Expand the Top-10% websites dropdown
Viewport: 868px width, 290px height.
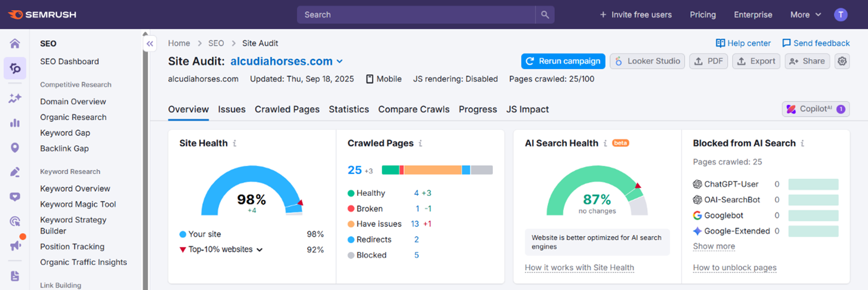pos(260,249)
